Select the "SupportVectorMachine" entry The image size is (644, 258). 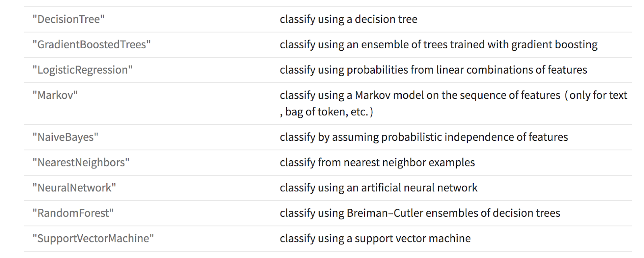point(93,238)
